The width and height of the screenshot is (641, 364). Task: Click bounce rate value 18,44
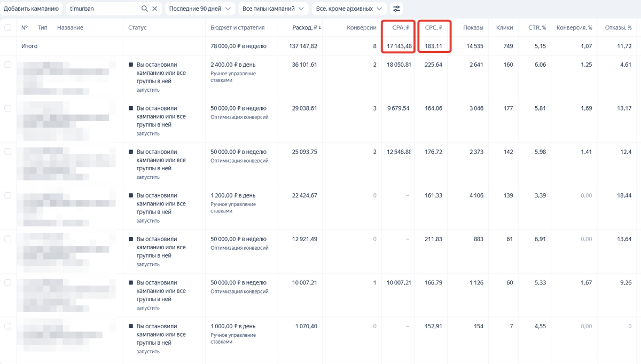click(x=624, y=195)
